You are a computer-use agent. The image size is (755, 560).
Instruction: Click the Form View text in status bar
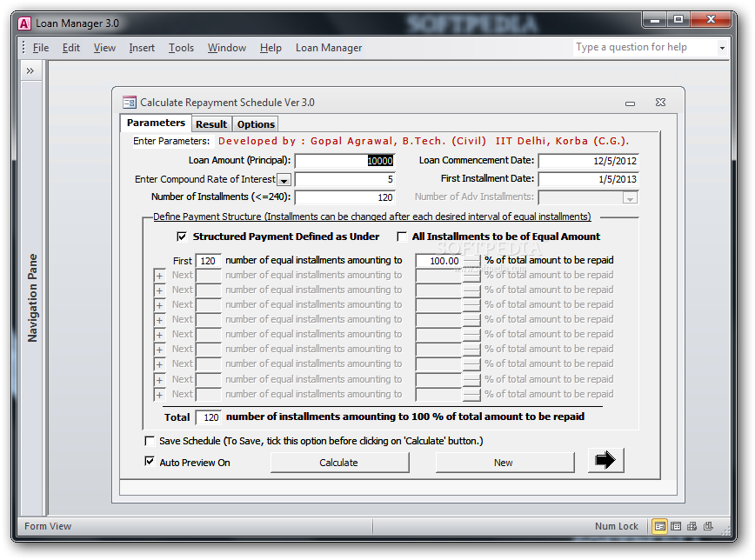coord(48,526)
